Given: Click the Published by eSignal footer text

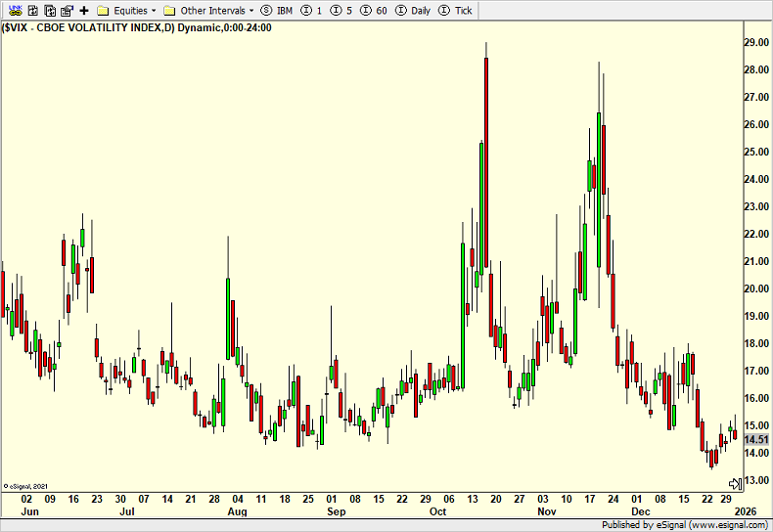Looking at the screenshot, I should click(x=685, y=525).
